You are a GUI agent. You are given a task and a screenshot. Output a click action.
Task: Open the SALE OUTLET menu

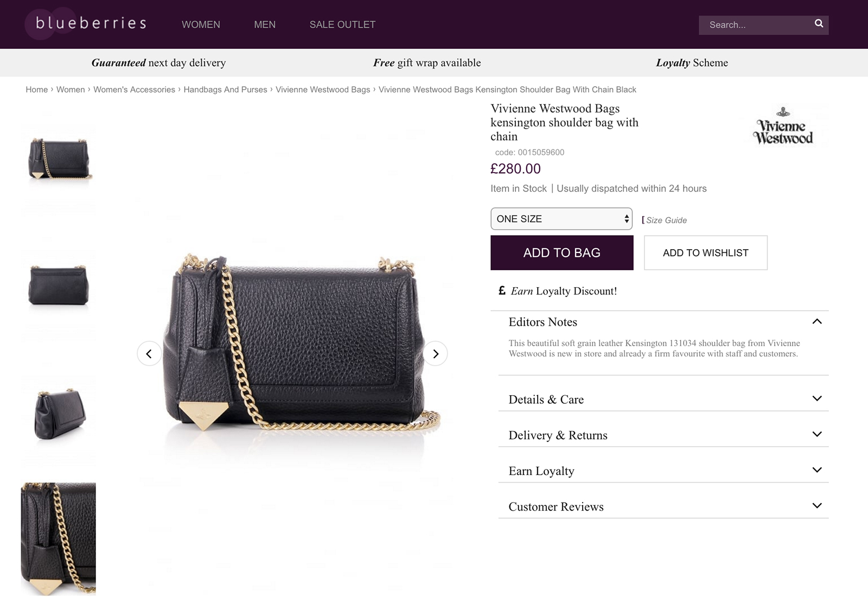(x=342, y=24)
